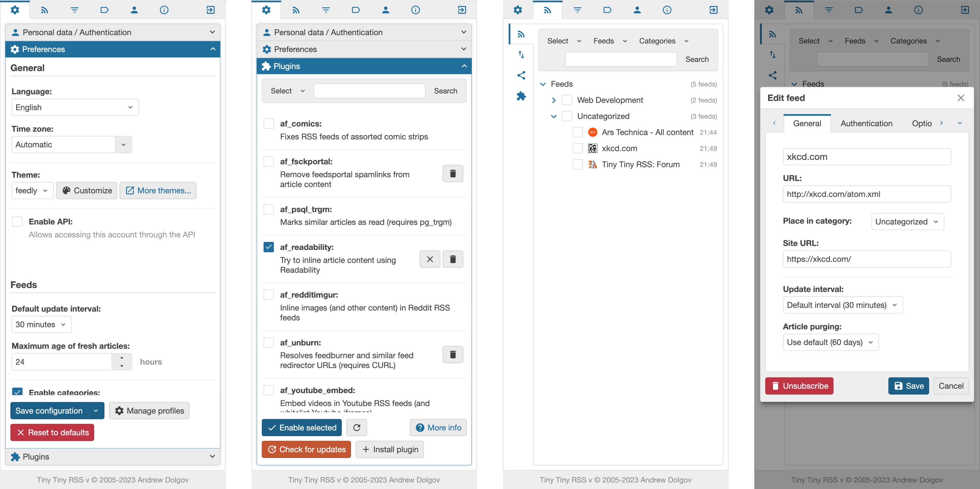Click the Install plugin button

click(389, 449)
